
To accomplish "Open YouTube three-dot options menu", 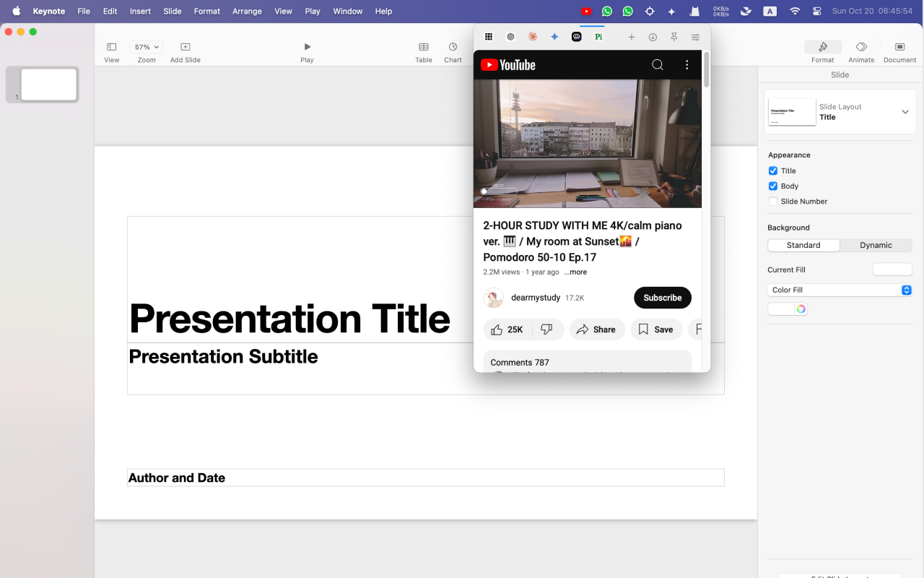I will coord(687,65).
